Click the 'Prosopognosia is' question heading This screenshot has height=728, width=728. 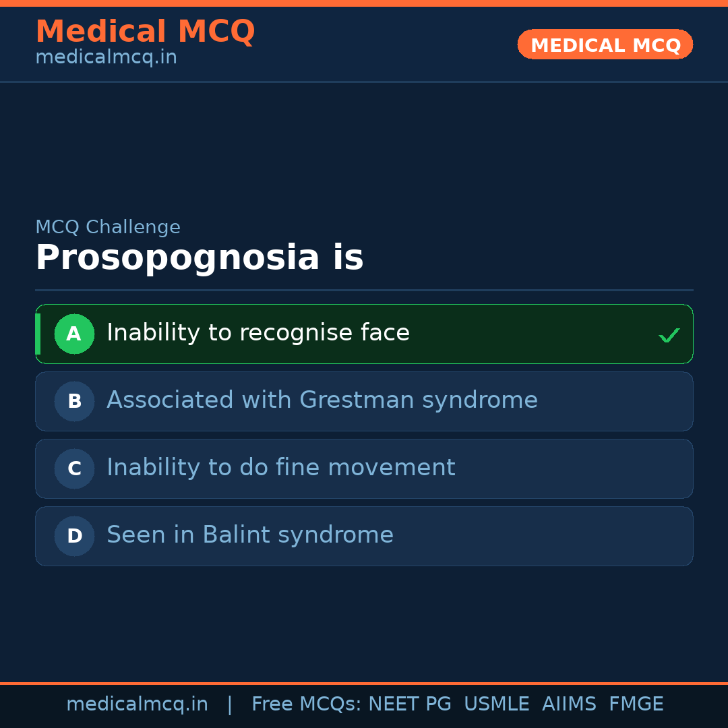200,258
